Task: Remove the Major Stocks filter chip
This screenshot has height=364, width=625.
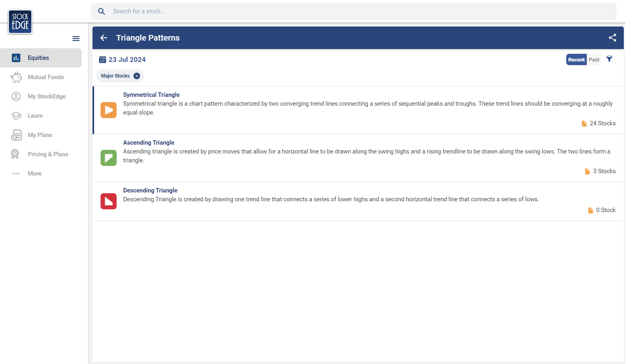Action: tap(137, 76)
